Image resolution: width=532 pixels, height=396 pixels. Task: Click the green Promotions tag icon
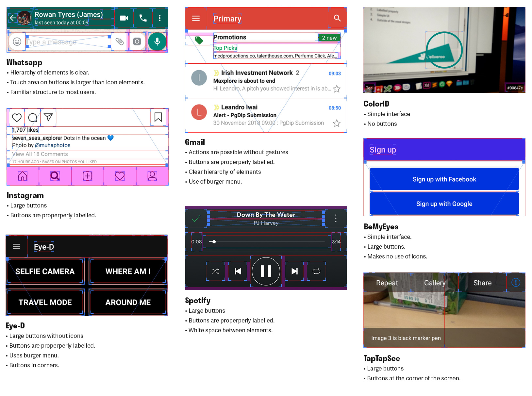coord(199,40)
